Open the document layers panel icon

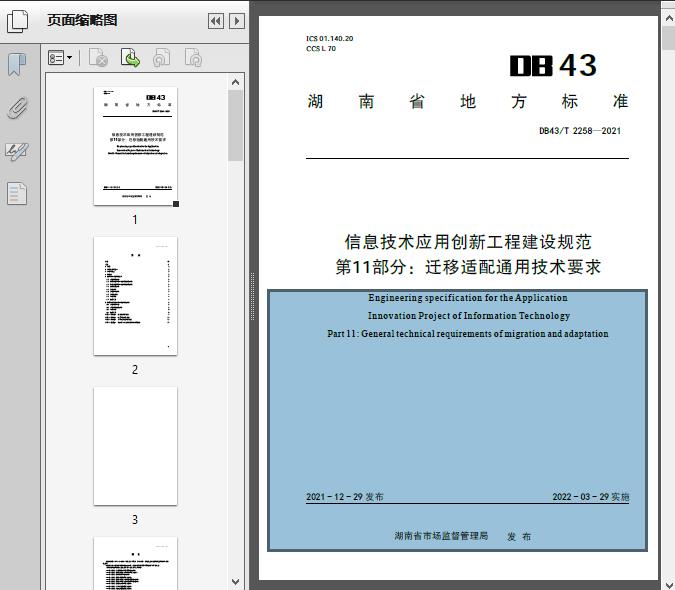(x=17, y=193)
